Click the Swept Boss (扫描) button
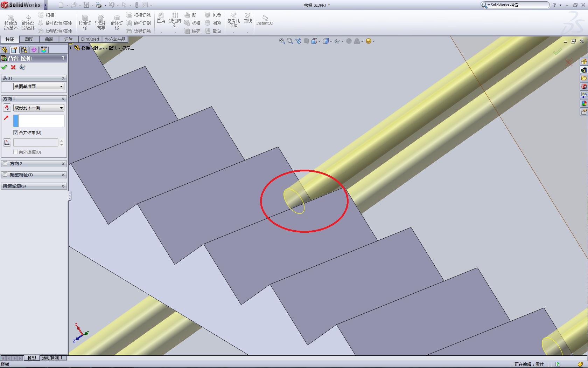 (x=46, y=15)
